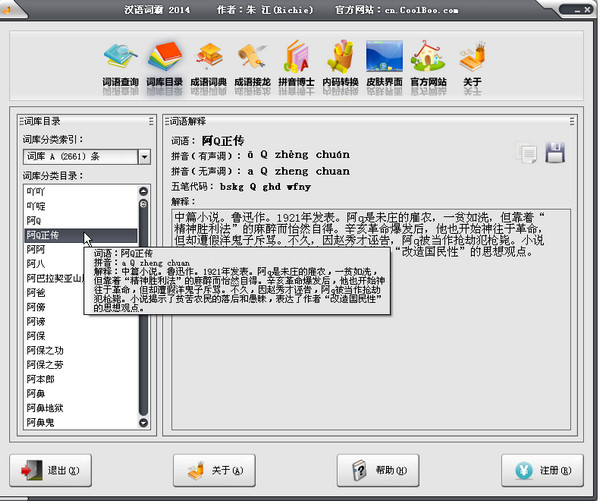The width and height of the screenshot is (600, 501).
Task: Select highlighted 阿Q正传 list entry
Action: pos(80,235)
